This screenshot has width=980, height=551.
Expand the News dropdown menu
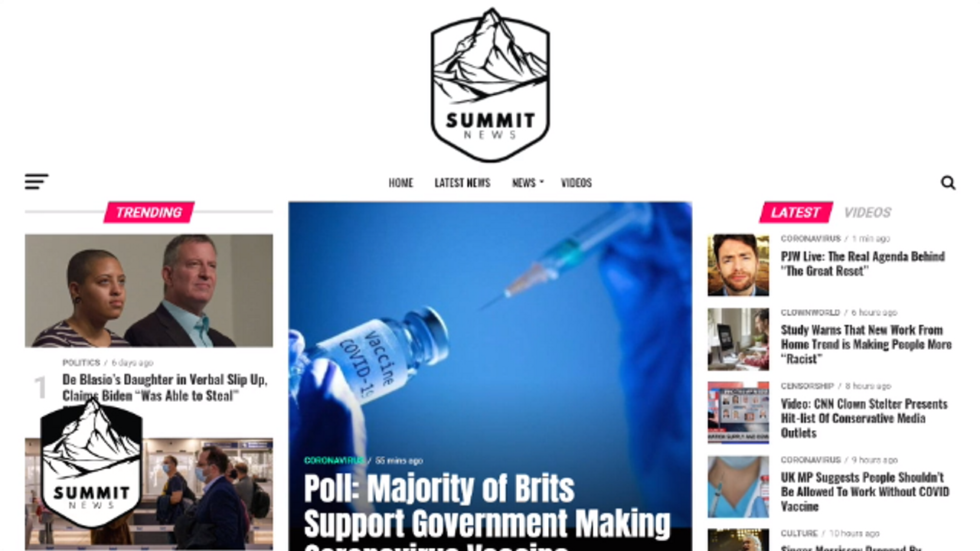point(527,183)
